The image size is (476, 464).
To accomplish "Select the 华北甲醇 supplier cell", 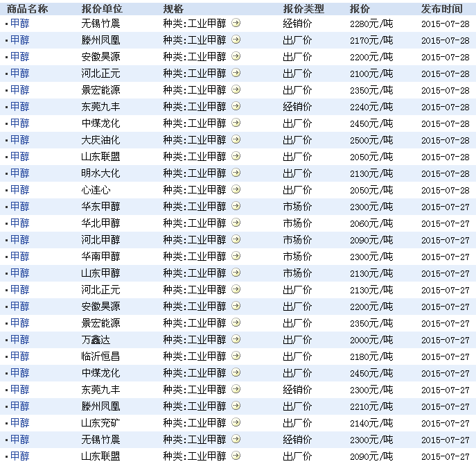I will (x=100, y=223).
